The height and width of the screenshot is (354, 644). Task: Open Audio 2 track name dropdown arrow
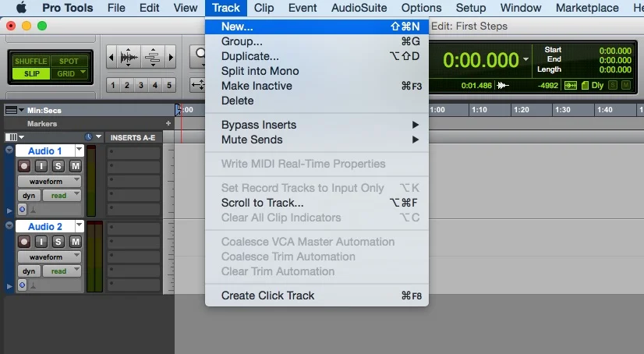tap(80, 226)
